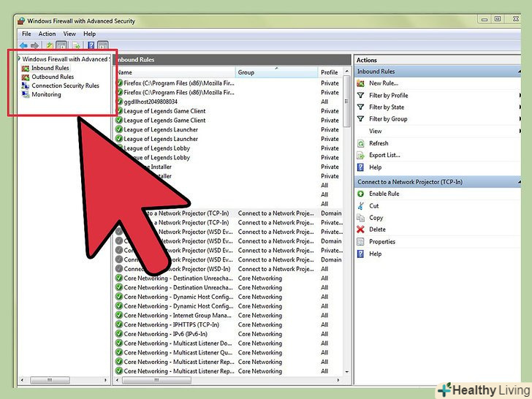The image size is (532, 399).
Task: Select Connection Security Rules tree node
Action: pos(65,85)
